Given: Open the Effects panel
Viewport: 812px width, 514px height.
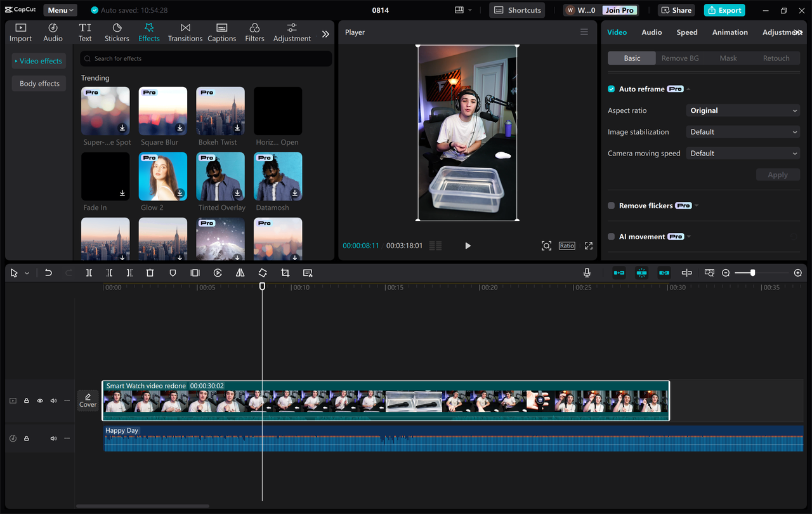Looking at the screenshot, I should coord(148,32).
